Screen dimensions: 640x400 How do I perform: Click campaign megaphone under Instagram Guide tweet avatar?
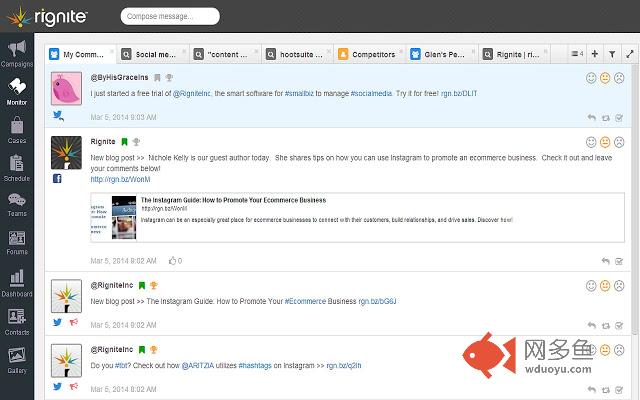point(73,322)
